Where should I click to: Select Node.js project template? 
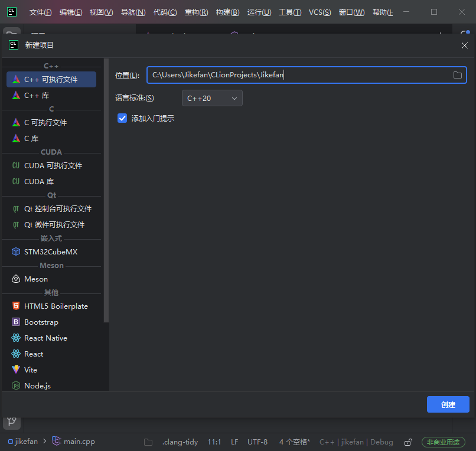pos(51,385)
